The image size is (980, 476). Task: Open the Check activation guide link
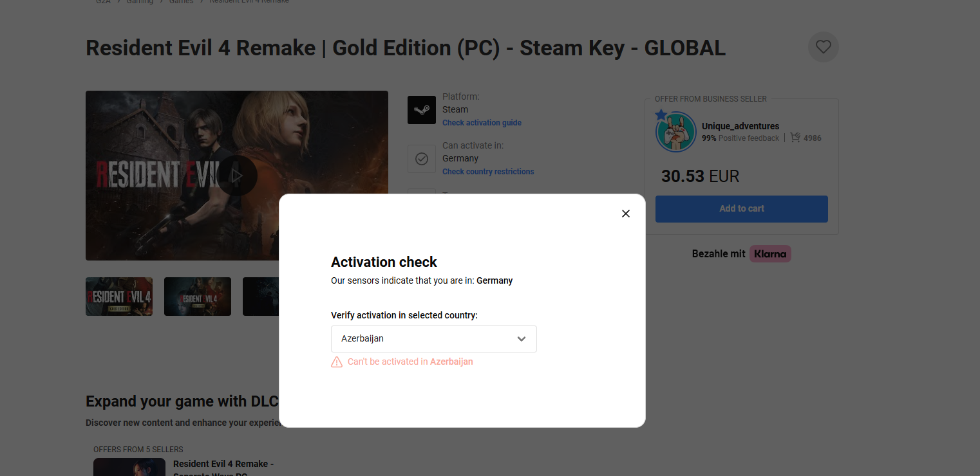click(x=482, y=123)
